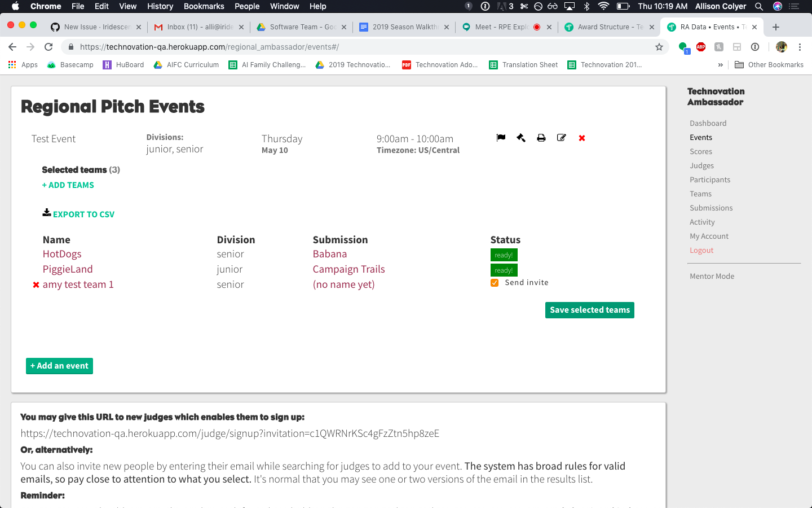Screen dimensions: 812x508
Task: Remove amy test team 1 from selected teams
Action: (36, 284)
